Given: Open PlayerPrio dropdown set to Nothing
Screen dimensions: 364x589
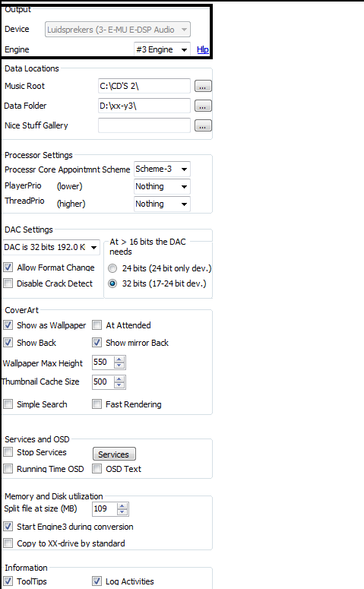Looking at the screenshot, I should [163, 186].
